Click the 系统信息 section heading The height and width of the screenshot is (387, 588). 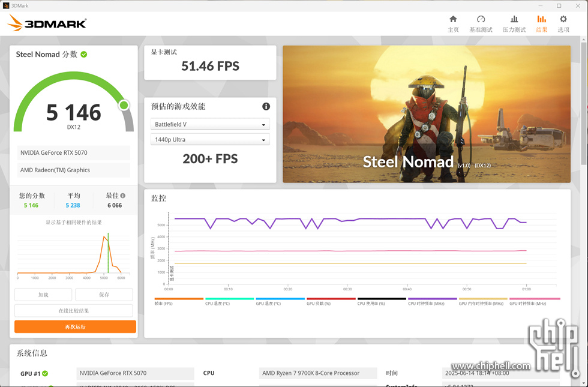(32, 353)
